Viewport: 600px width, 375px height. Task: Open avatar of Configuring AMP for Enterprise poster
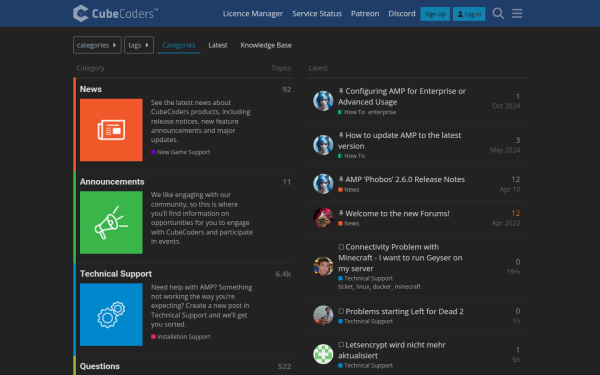point(323,101)
